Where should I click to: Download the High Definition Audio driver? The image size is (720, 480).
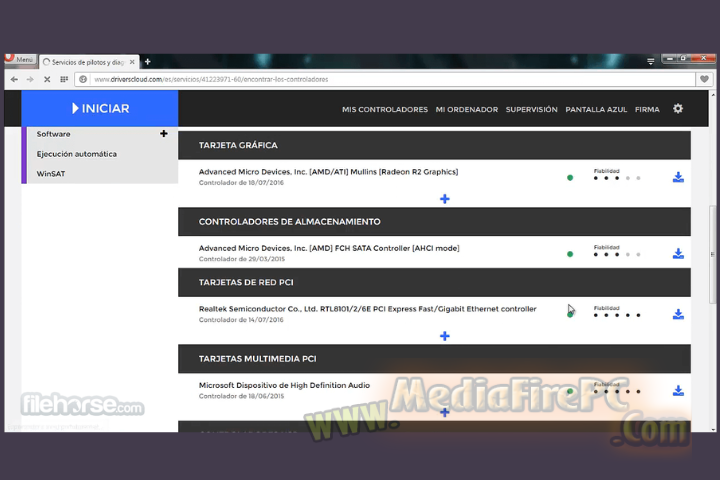pyautogui.click(x=678, y=391)
